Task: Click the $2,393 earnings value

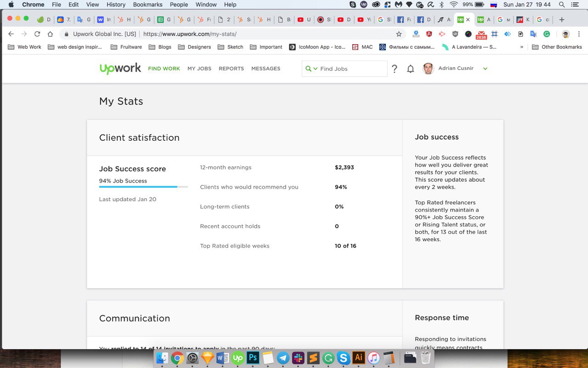Action: 345,167
